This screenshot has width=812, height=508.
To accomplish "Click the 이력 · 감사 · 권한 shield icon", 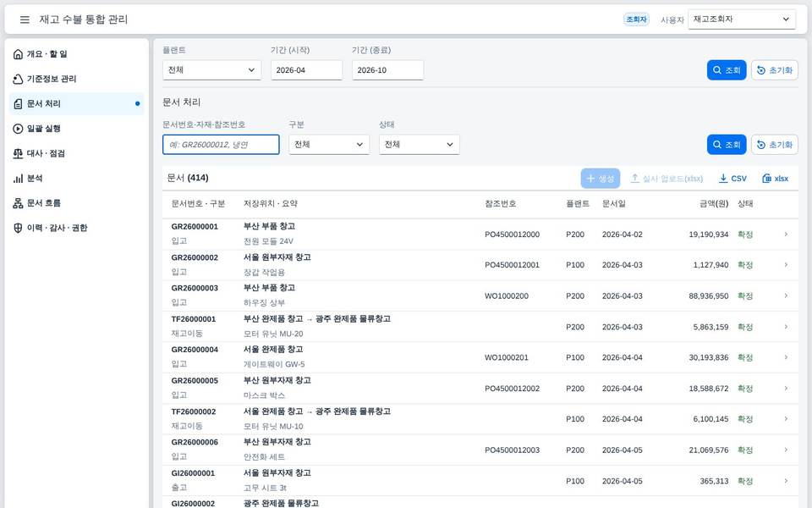I will [18, 228].
